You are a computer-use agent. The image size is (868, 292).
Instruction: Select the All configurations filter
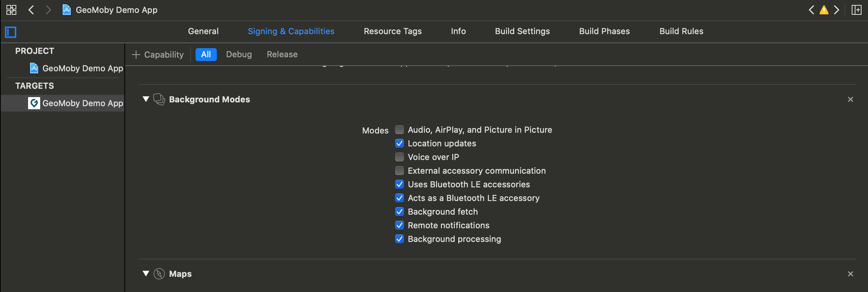click(206, 55)
